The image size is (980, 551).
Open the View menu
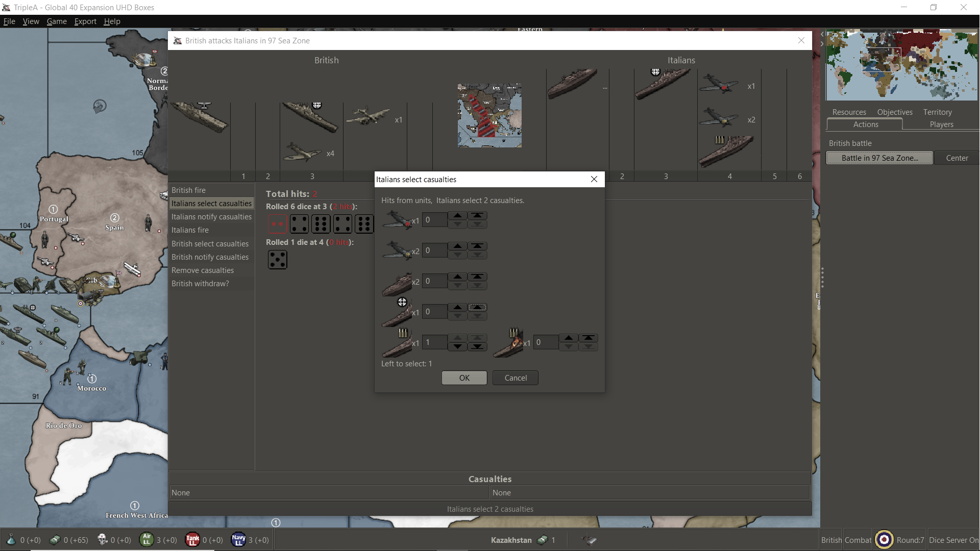tap(31, 21)
